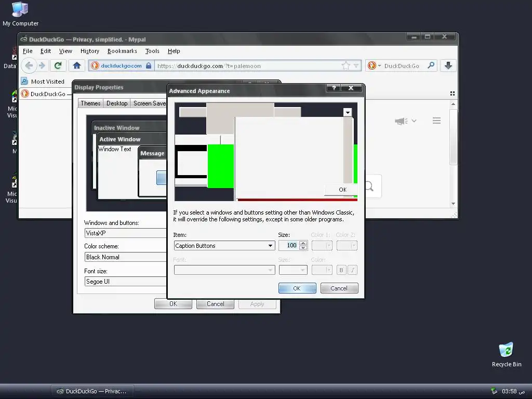Go back with the browser Back arrow

[29, 65]
